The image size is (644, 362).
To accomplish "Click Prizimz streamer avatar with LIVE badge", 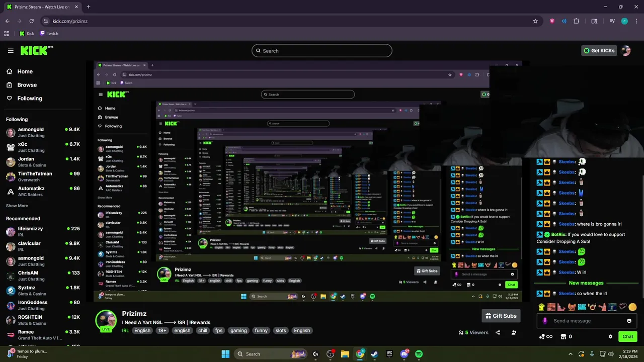I will click(106, 321).
